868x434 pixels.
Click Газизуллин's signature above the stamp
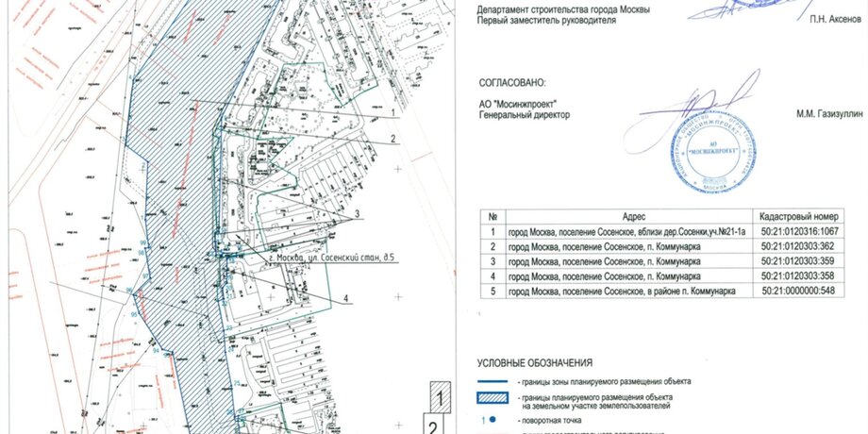pyautogui.click(x=698, y=106)
